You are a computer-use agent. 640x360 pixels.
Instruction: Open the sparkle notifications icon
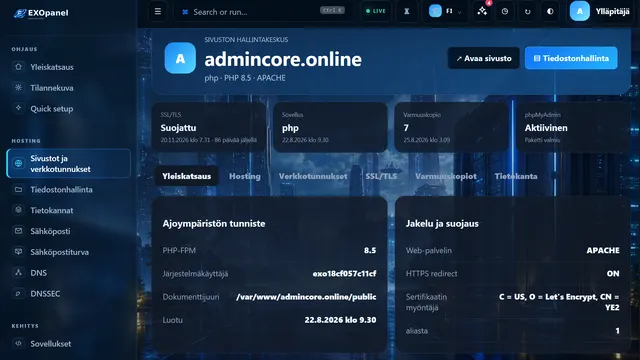coord(482,11)
